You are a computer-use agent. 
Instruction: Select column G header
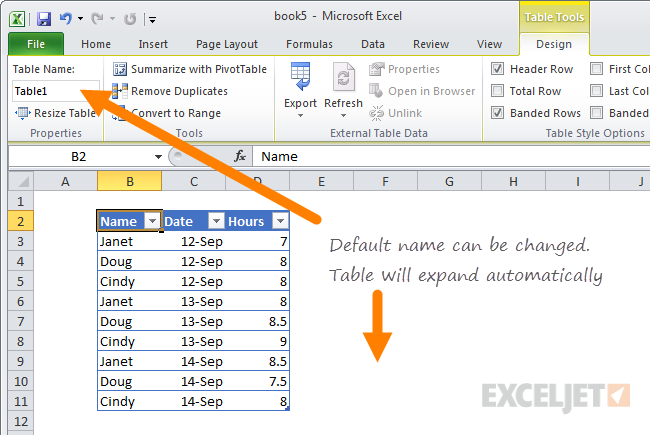coord(449,182)
